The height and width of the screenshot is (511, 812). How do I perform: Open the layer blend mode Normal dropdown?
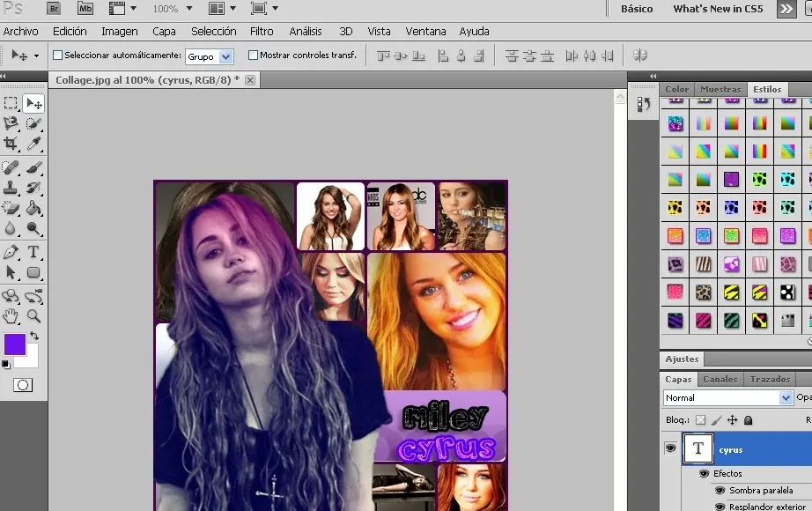pyautogui.click(x=786, y=397)
